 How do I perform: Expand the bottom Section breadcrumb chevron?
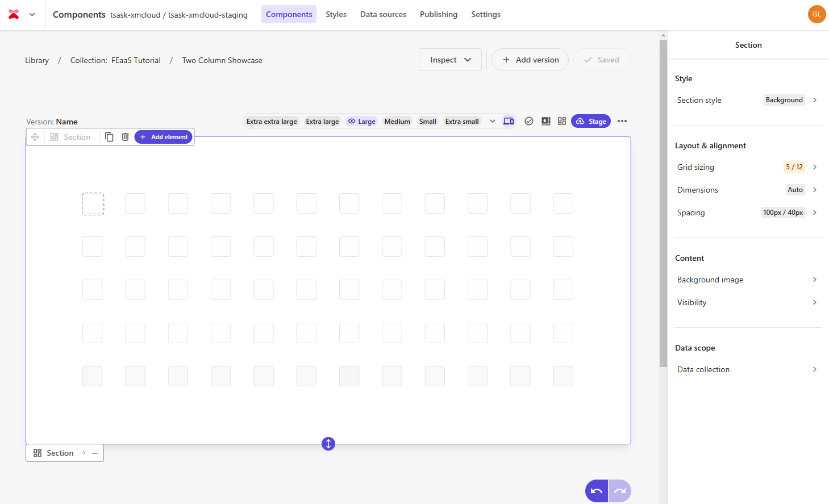84,453
